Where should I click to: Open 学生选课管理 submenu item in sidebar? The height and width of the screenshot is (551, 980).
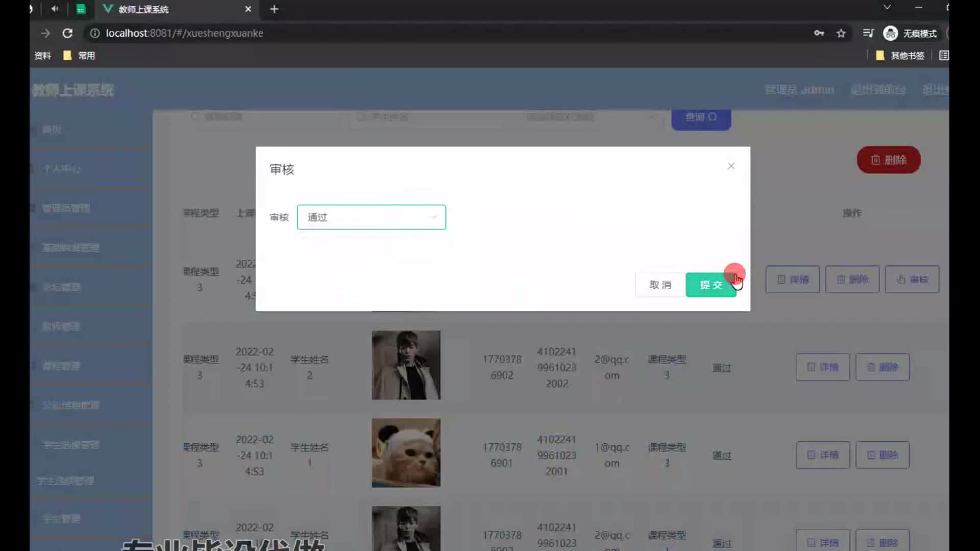[65, 481]
